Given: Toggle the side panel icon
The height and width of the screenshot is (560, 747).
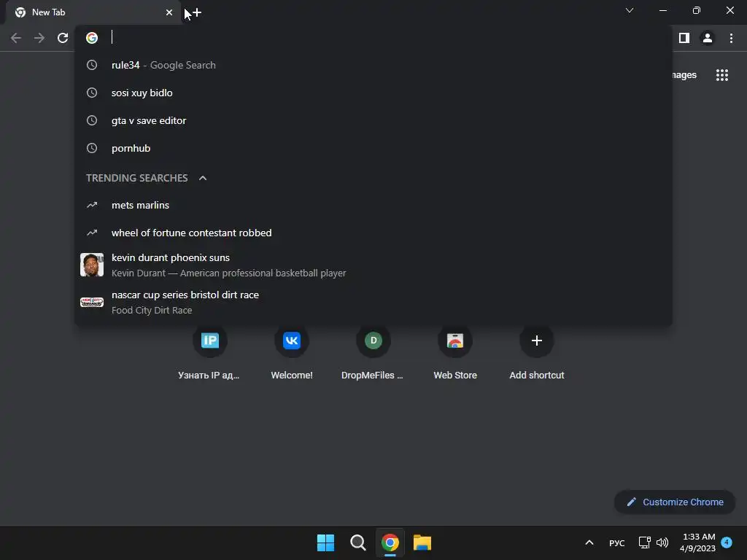Looking at the screenshot, I should (x=684, y=38).
